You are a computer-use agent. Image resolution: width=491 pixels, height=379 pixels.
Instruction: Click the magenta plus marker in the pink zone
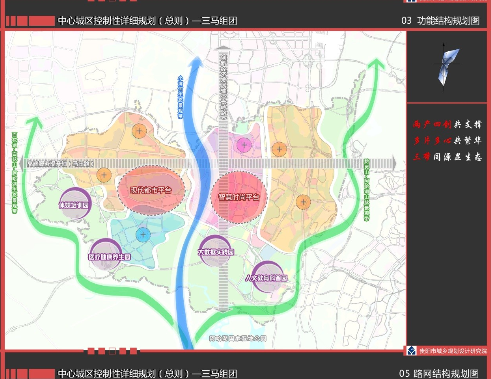coord(244,145)
